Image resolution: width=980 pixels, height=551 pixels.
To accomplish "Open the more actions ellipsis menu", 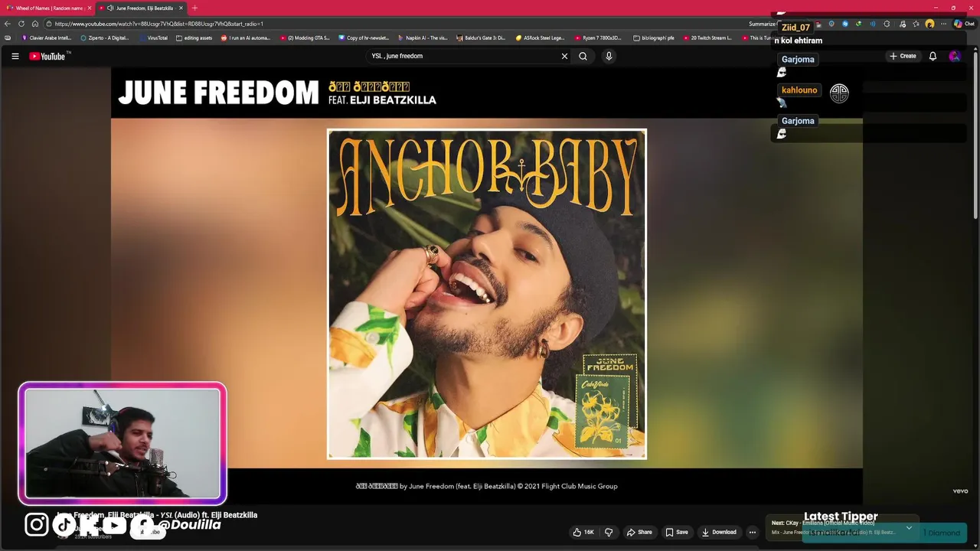I will [x=752, y=532].
